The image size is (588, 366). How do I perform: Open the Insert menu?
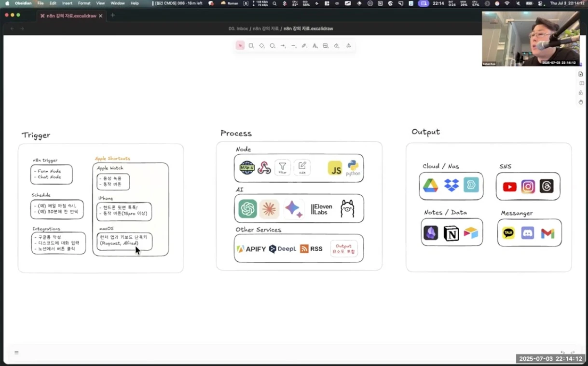click(67, 3)
